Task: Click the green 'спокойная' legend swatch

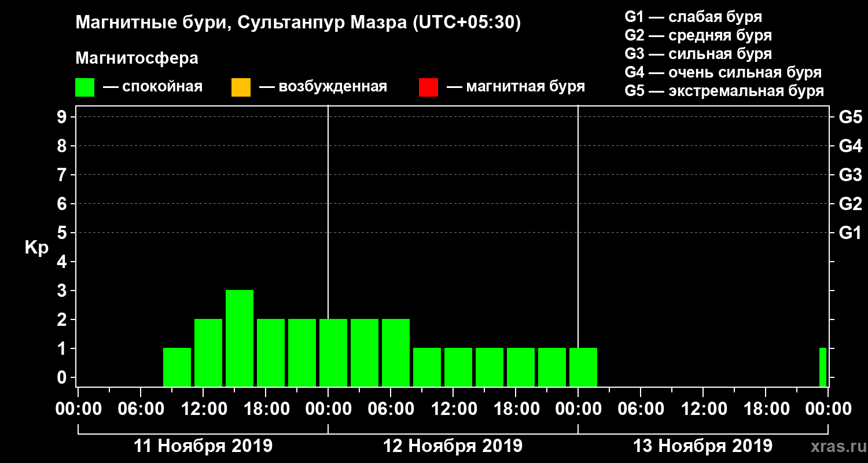Action: coord(85,87)
